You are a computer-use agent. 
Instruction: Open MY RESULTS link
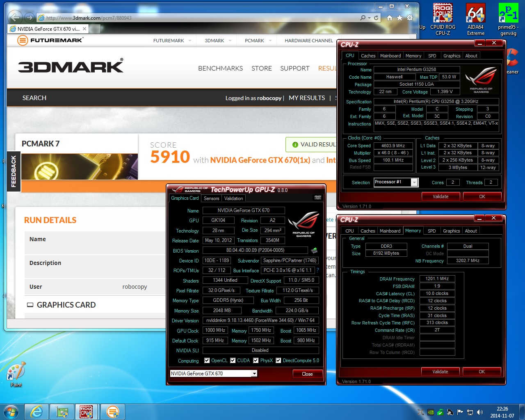coord(307,98)
